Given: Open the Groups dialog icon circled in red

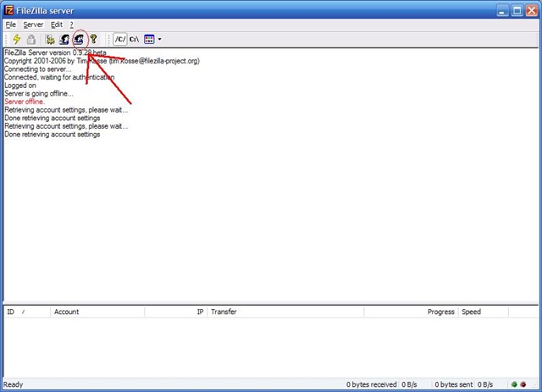Looking at the screenshot, I should (x=79, y=40).
